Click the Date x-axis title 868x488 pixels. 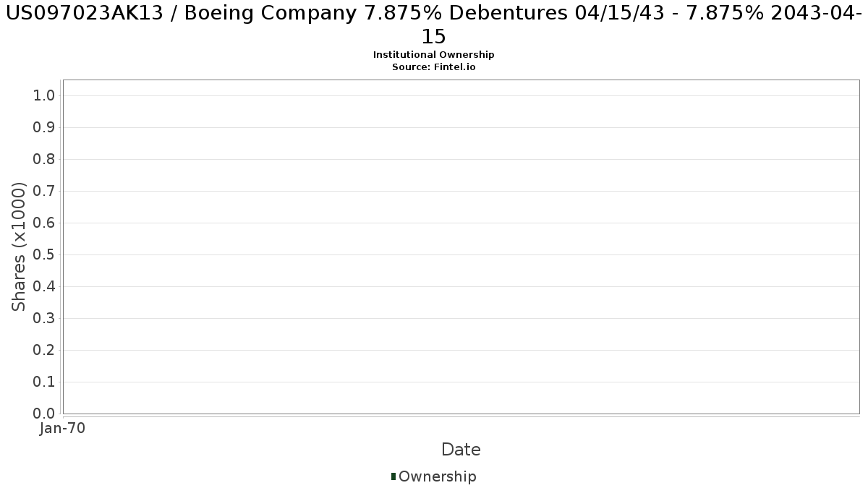coord(461,450)
